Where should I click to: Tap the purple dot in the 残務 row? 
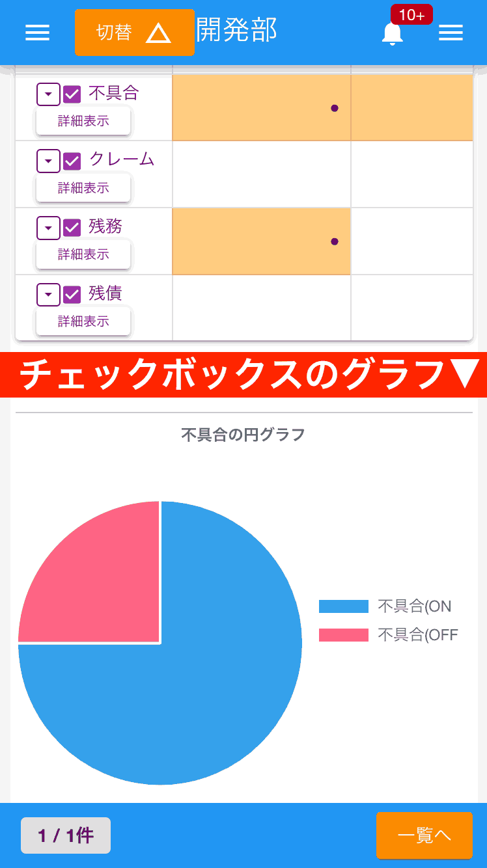coord(335,241)
